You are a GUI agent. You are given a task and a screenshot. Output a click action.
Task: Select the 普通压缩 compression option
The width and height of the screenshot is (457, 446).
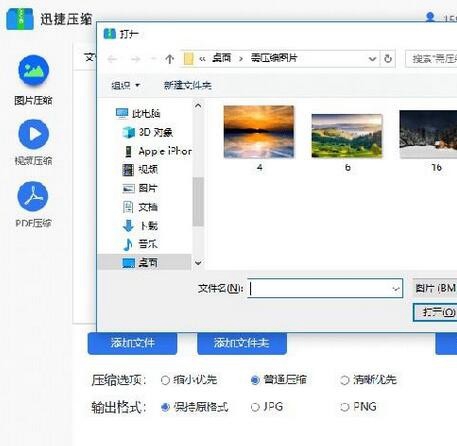(278, 380)
